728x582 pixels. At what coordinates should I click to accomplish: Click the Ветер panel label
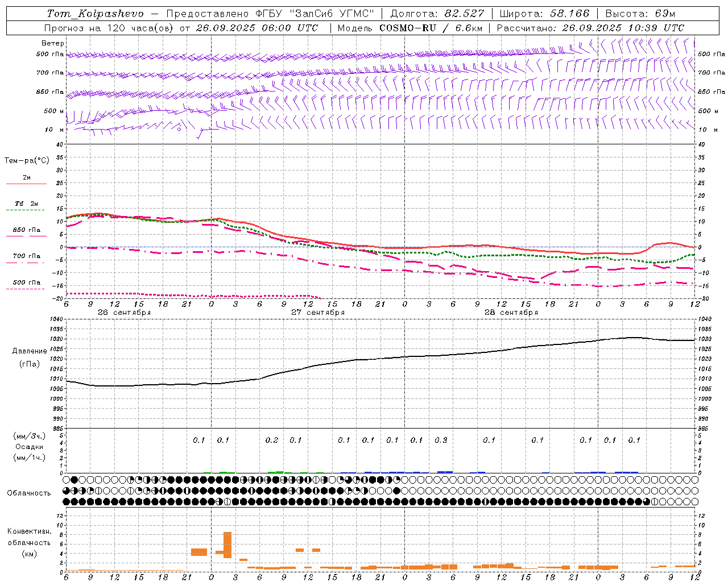(53, 43)
